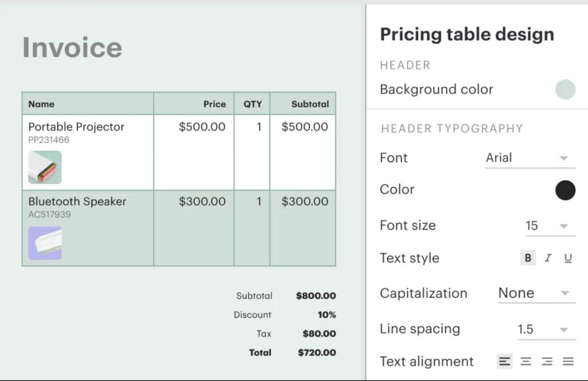Open the Font size dropdown

(x=550, y=226)
